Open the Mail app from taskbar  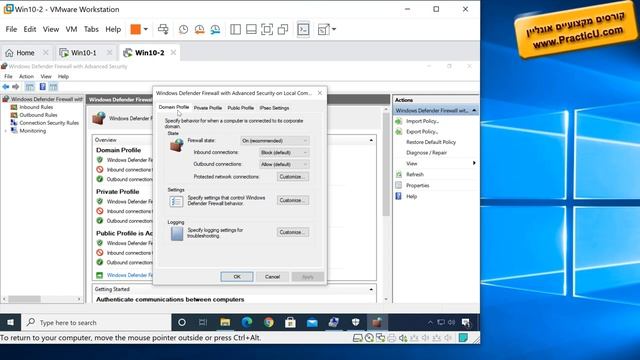tap(312, 322)
